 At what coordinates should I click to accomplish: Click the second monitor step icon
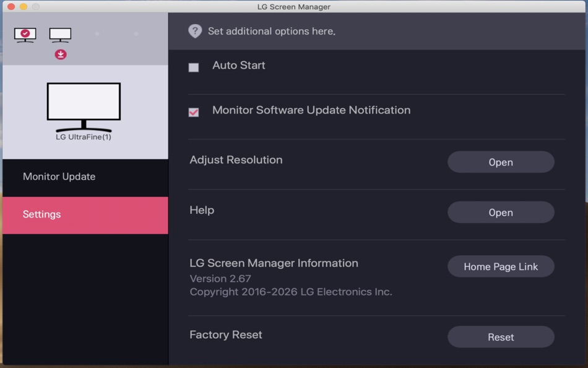point(60,35)
